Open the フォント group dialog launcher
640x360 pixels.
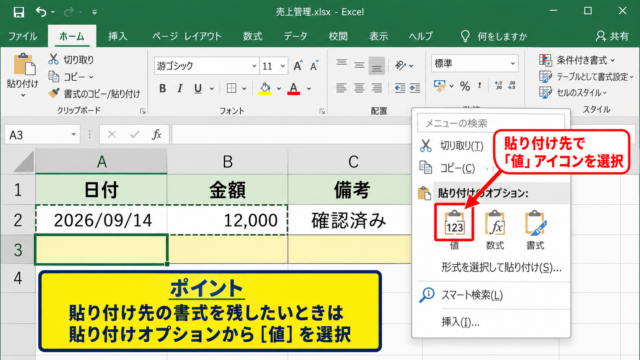click(322, 111)
